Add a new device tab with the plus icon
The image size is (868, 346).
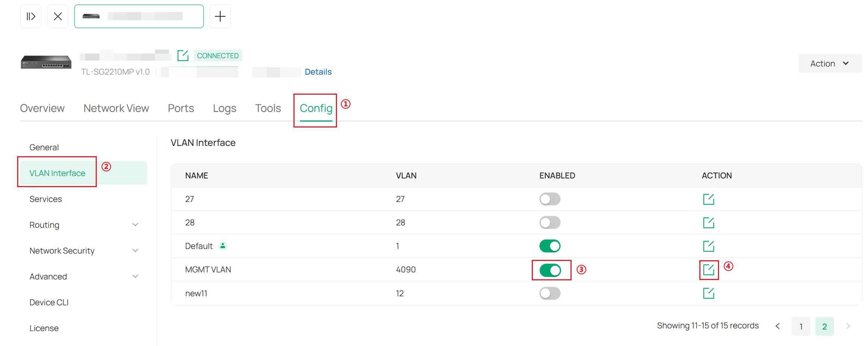220,16
